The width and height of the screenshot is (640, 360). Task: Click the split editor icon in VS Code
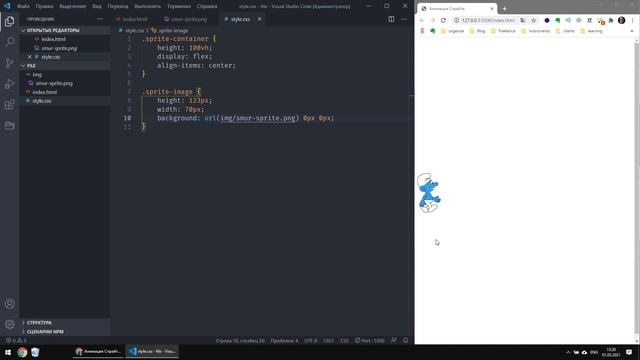tap(391, 19)
